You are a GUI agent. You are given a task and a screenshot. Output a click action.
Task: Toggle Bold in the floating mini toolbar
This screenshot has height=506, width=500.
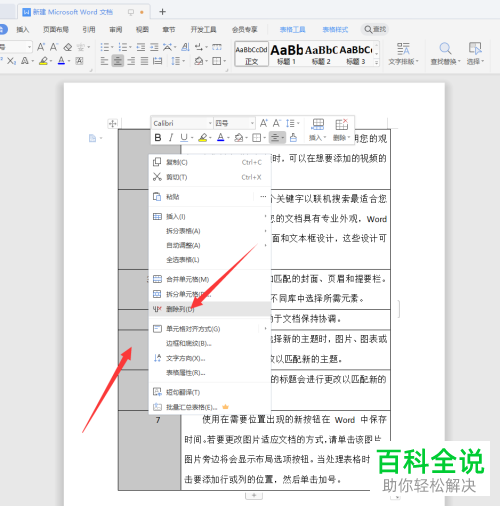158,137
